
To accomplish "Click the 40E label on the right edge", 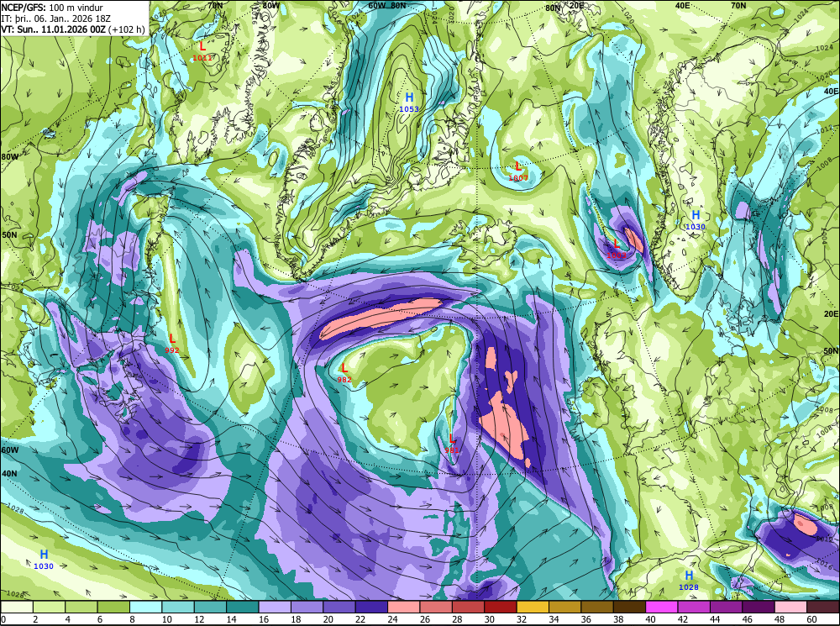I will point(832,91).
